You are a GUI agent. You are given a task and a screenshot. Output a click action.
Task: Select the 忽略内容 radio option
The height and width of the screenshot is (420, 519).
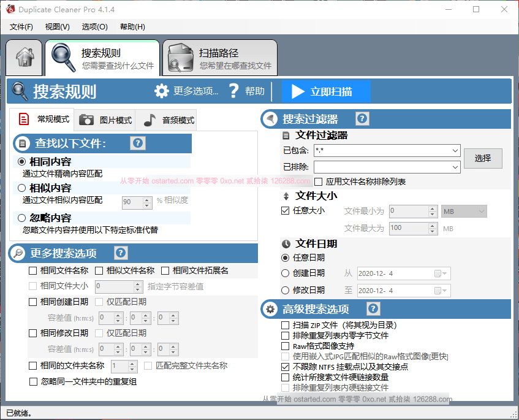pos(21,218)
